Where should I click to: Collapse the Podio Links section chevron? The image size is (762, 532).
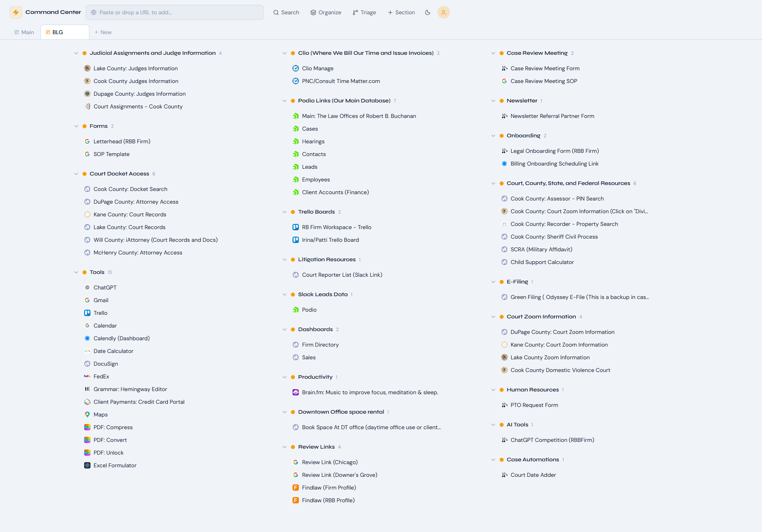285,100
